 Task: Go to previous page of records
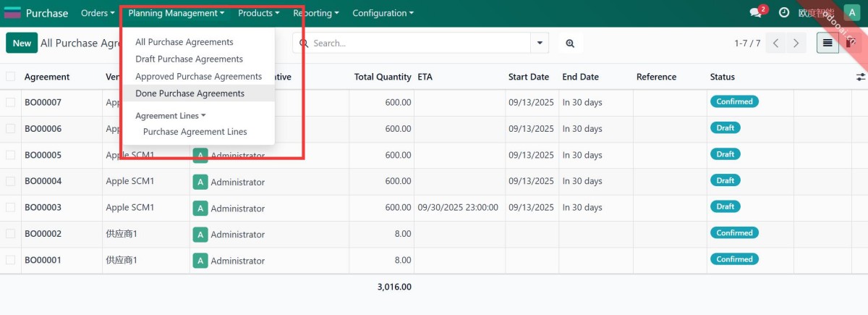point(776,43)
